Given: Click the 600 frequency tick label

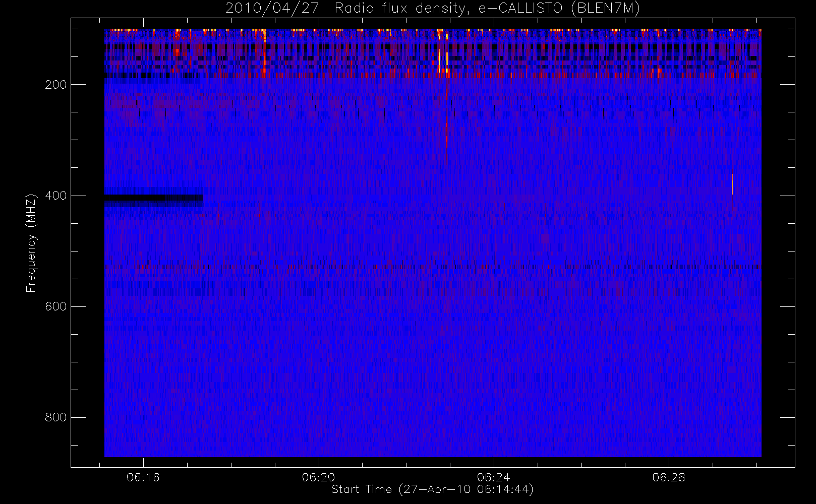Looking at the screenshot, I should click(x=56, y=306).
